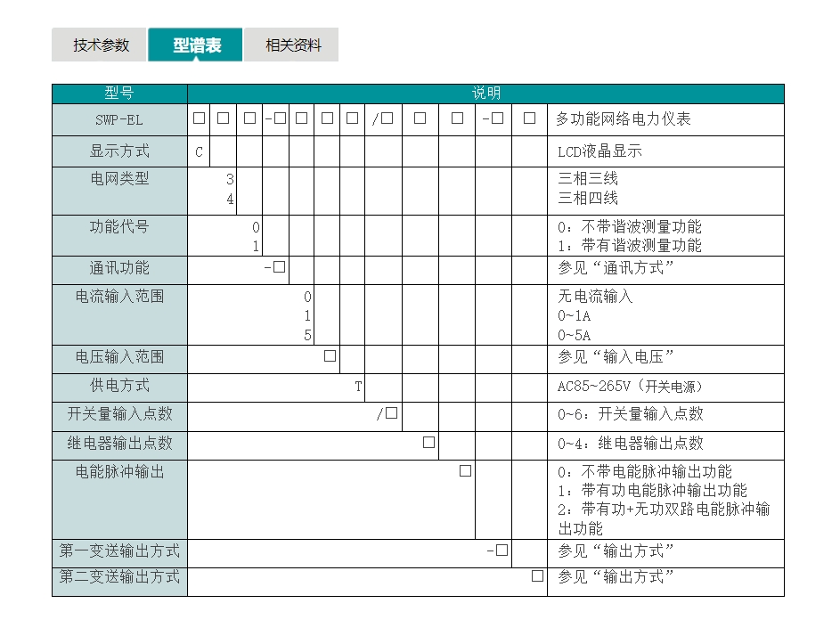Click the placeholder box in 继电器输出点数 row

pyautogui.click(x=428, y=443)
